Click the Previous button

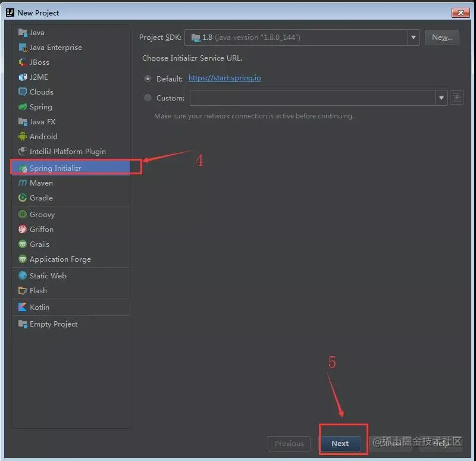point(289,443)
